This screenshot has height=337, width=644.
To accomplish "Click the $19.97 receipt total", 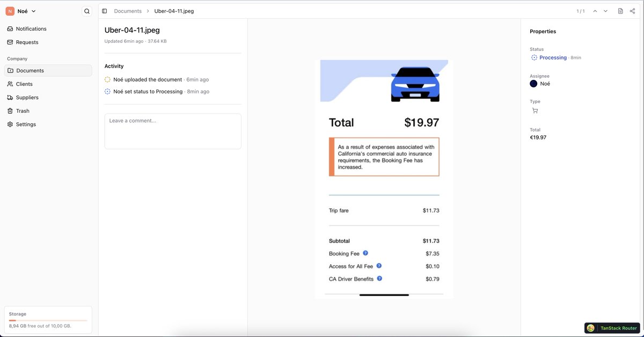I will tap(421, 122).
